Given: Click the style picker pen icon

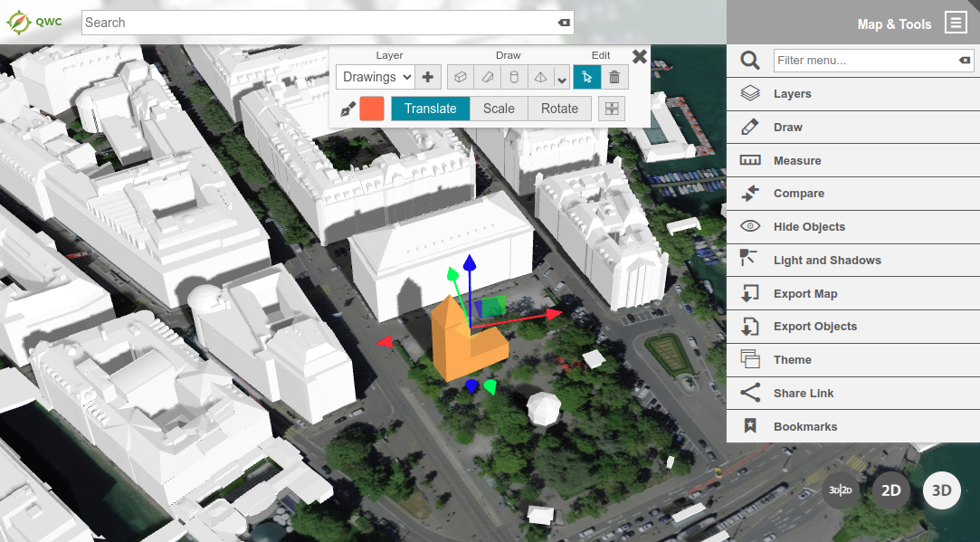Looking at the screenshot, I should (347, 108).
